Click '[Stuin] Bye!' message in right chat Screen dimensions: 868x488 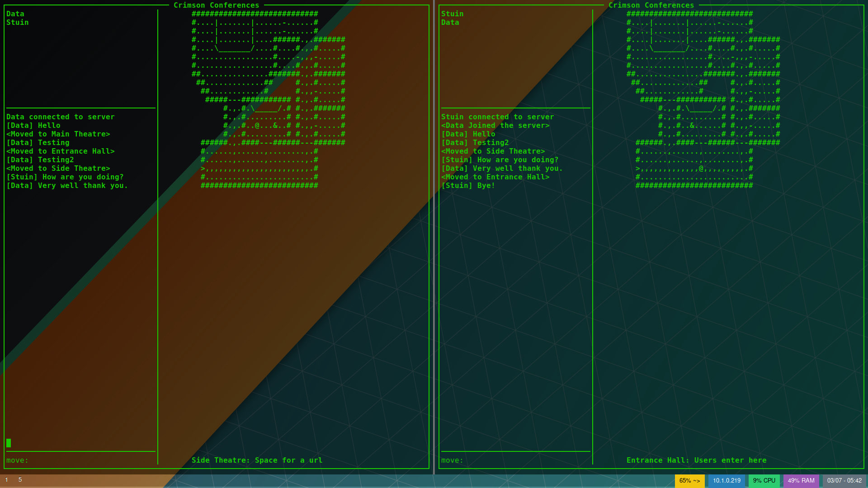[x=468, y=186]
